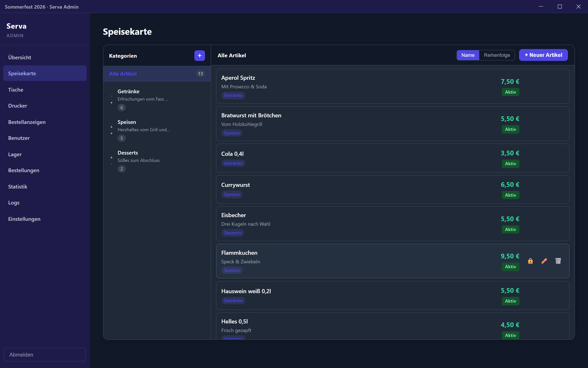
Task: Toggle the lock icon on Flammkuchen
Action: [530, 261]
